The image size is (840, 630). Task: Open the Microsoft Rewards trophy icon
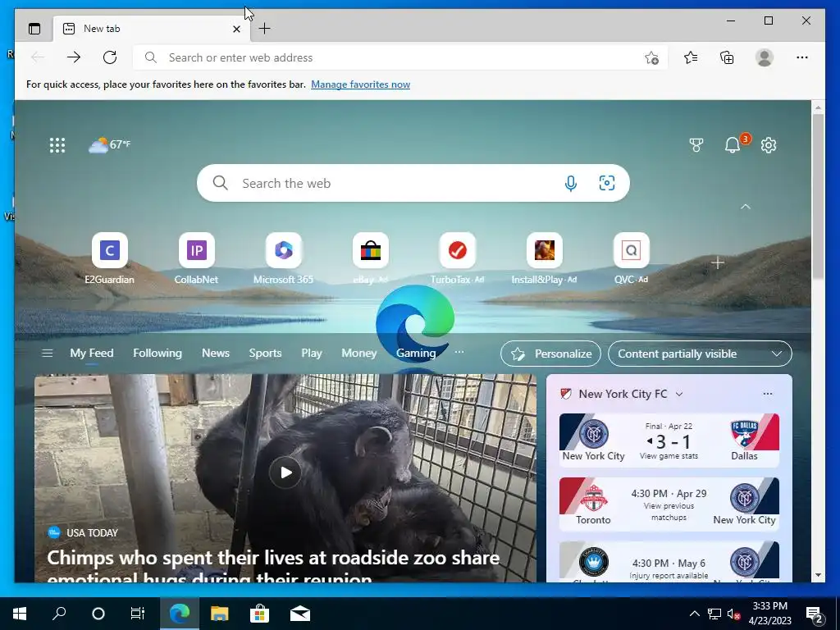coord(696,145)
